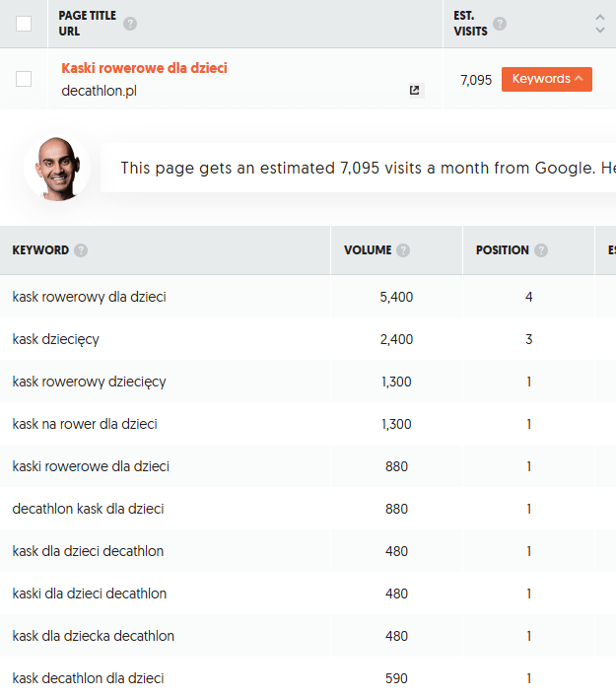
Task: Toggle the select-all header checkbox
Action: [24, 24]
